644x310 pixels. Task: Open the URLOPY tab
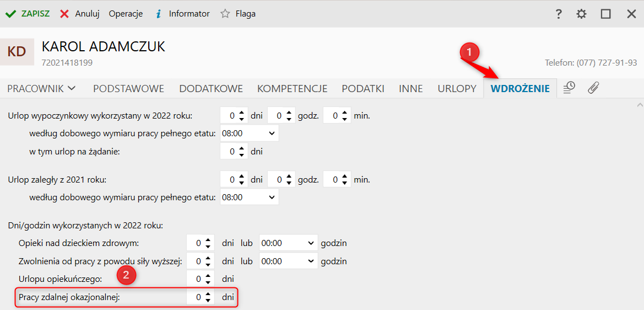point(457,88)
